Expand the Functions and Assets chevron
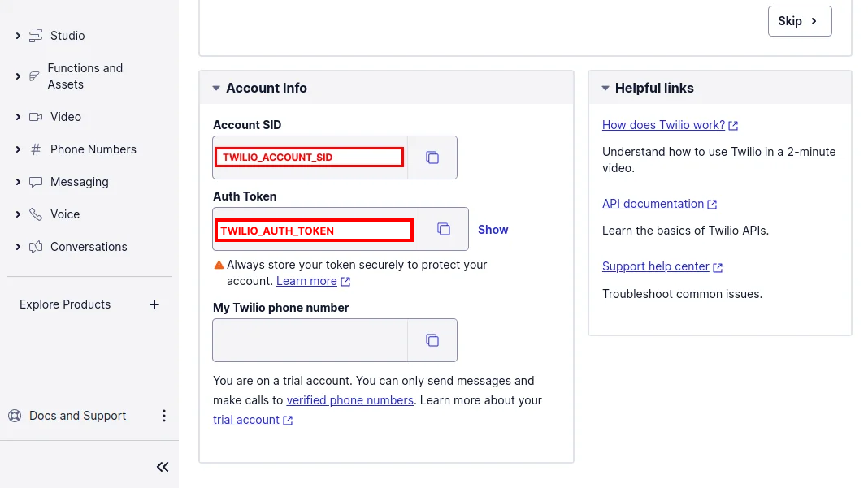The image size is (868, 488). (x=18, y=76)
